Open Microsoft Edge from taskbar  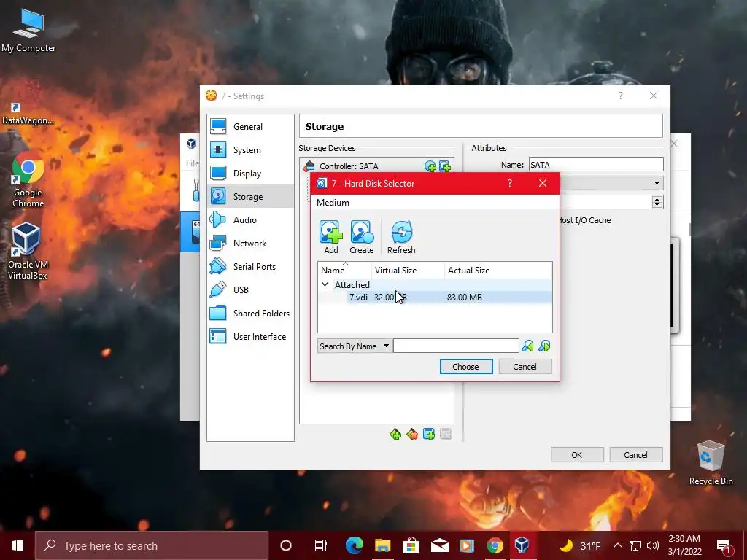[x=354, y=545]
